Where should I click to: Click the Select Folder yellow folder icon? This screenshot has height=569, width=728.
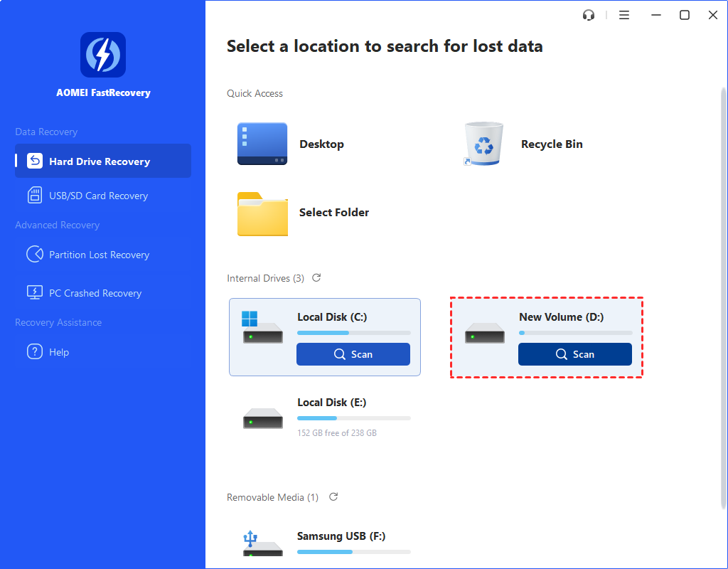click(x=263, y=214)
